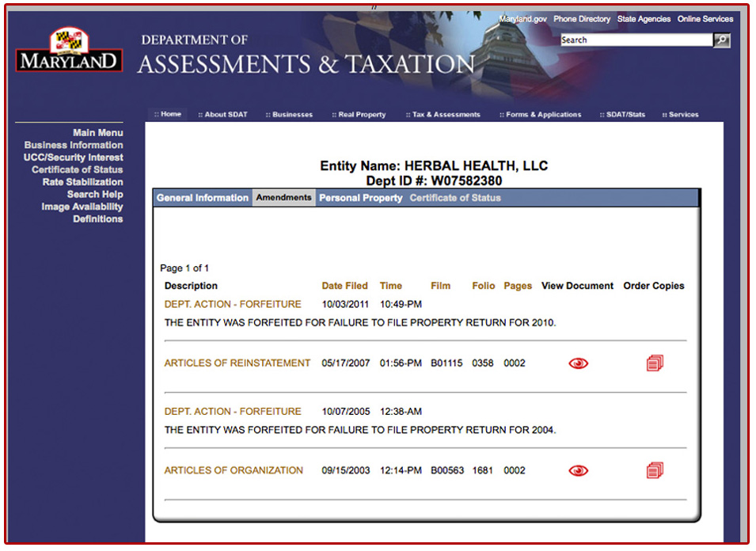Open Maryland.gov link

point(522,19)
